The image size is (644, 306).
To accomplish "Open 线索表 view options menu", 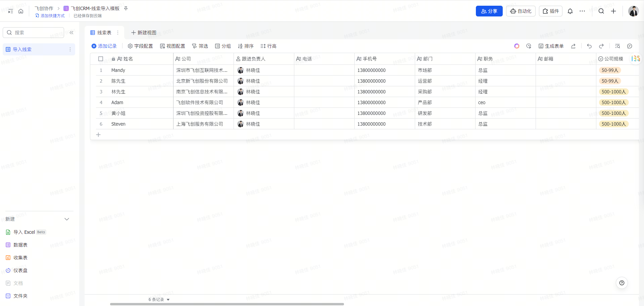I will [118, 33].
